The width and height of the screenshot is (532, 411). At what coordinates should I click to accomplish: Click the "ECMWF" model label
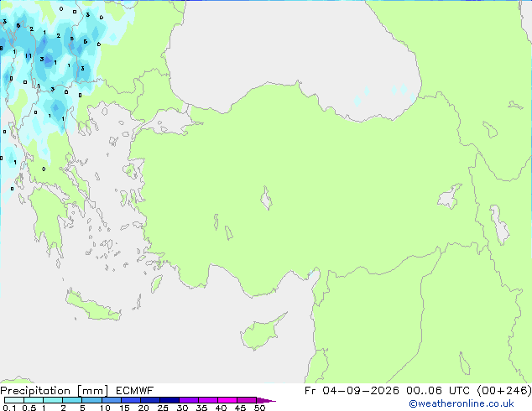click(x=135, y=391)
